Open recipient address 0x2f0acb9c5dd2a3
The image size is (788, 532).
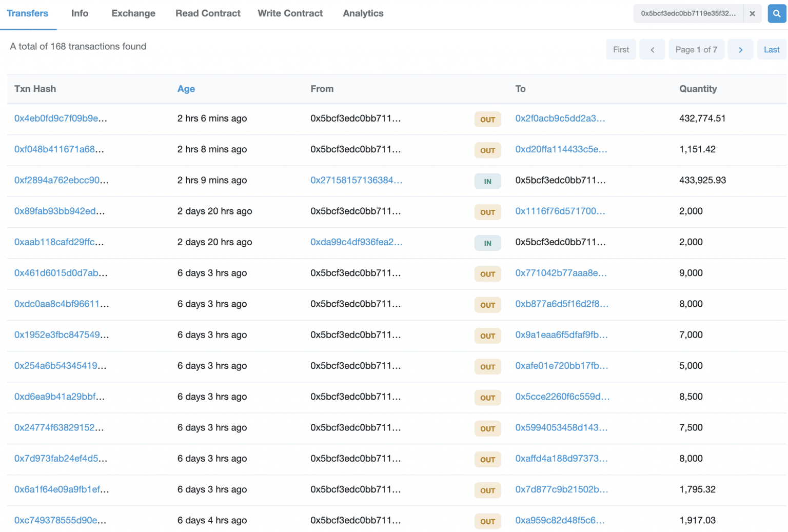(x=560, y=119)
